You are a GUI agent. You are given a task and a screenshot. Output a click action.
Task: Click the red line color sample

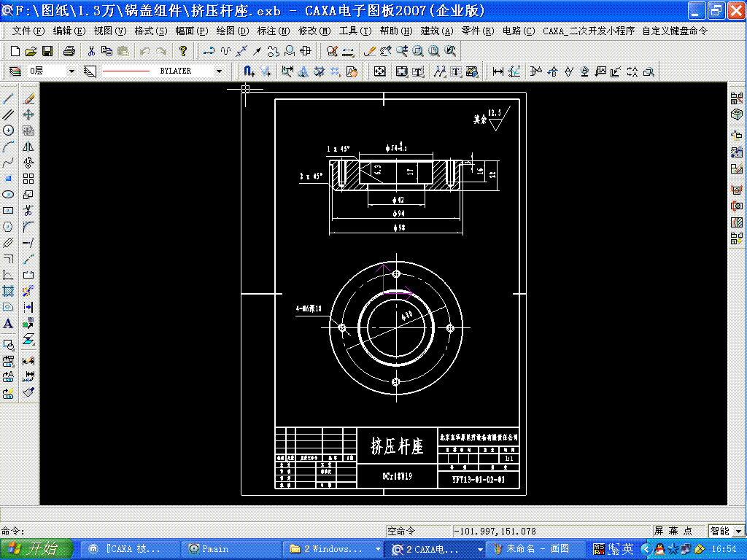126,71
